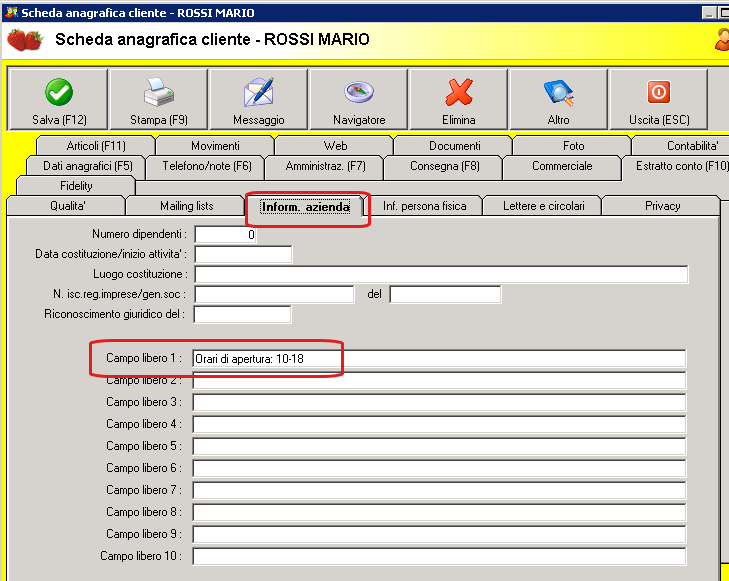The width and height of the screenshot is (729, 581).
Task: Open the Qualita' tab
Action: pyautogui.click(x=67, y=206)
